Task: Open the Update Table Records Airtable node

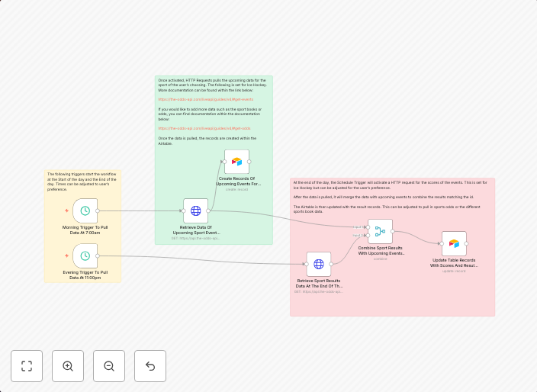Action: point(454,243)
